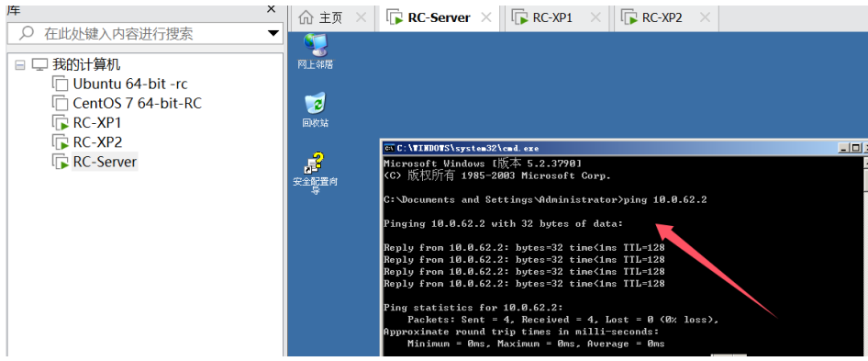Click the cmd.exe window title bar
This screenshot has width=868, height=361.
click(x=625, y=148)
